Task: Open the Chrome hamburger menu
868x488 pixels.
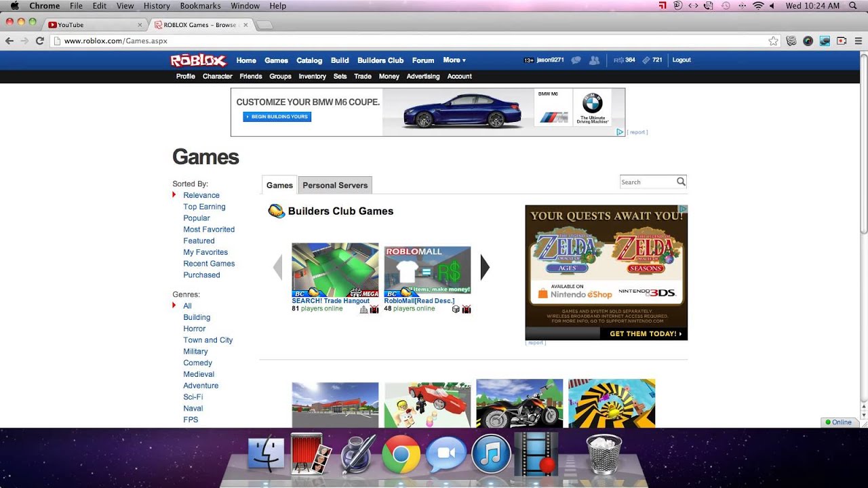Action: coord(858,41)
